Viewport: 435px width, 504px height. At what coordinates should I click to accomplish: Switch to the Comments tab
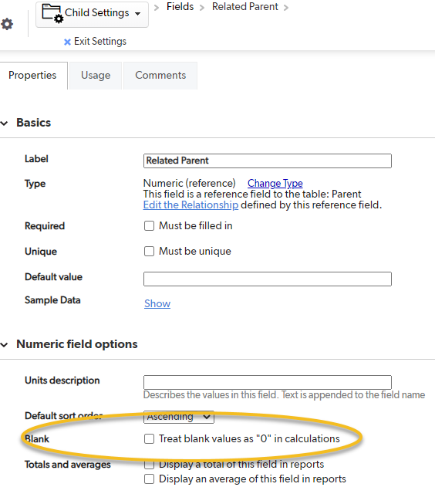coord(160,75)
